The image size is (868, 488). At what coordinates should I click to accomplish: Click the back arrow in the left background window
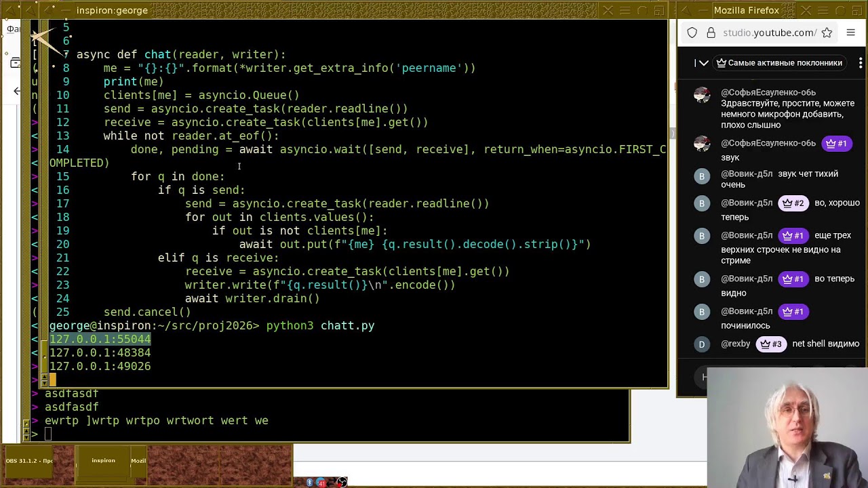[x=18, y=91]
